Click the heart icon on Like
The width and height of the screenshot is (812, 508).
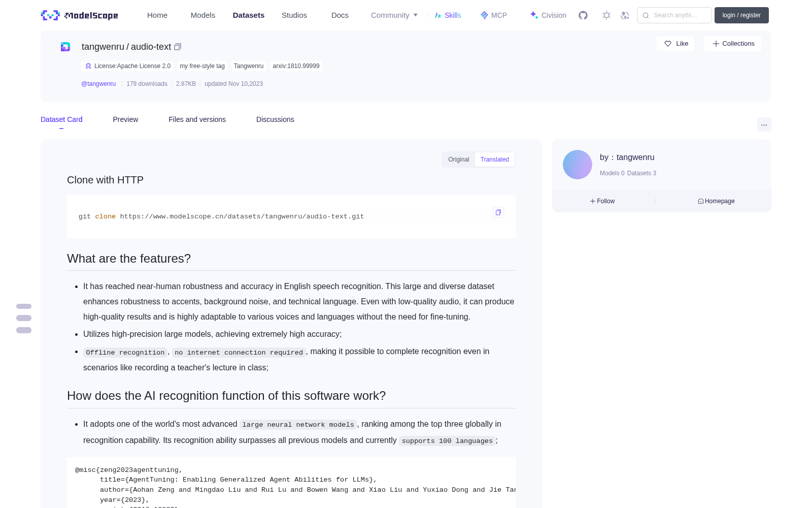coord(668,44)
